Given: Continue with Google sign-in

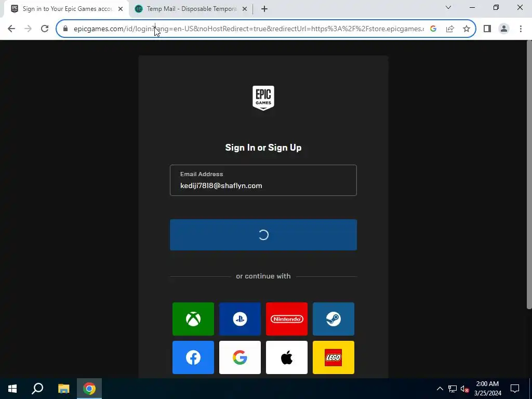Looking at the screenshot, I should pos(240,357).
